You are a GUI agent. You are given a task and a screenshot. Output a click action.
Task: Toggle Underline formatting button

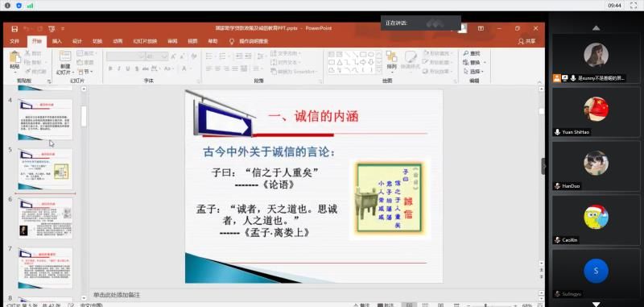[x=128, y=68]
